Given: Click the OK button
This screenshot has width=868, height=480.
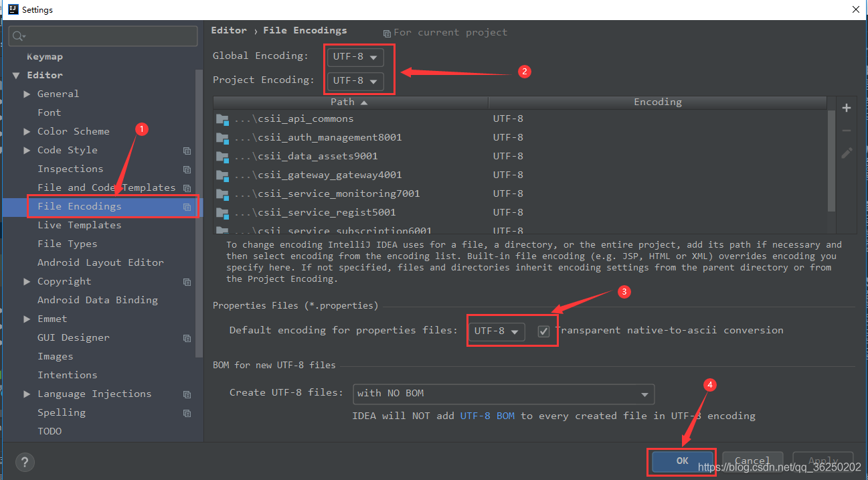Looking at the screenshot, I should tap(682, 461).
